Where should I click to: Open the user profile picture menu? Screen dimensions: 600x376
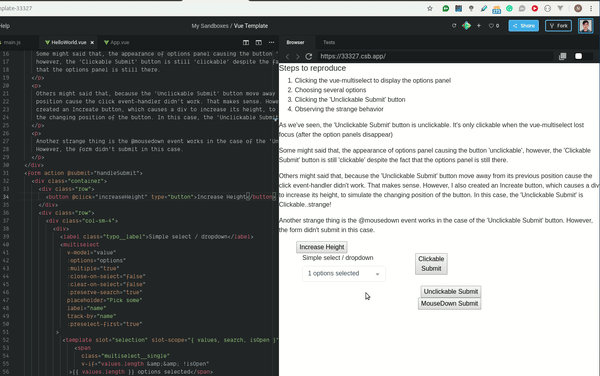[x=585, y=26]
